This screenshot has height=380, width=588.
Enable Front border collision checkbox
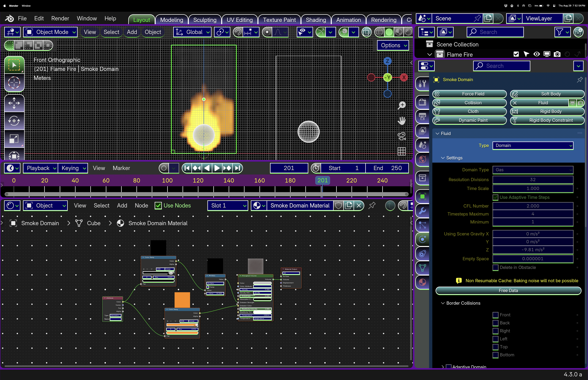pyautogui.click(x=495, y=315)
